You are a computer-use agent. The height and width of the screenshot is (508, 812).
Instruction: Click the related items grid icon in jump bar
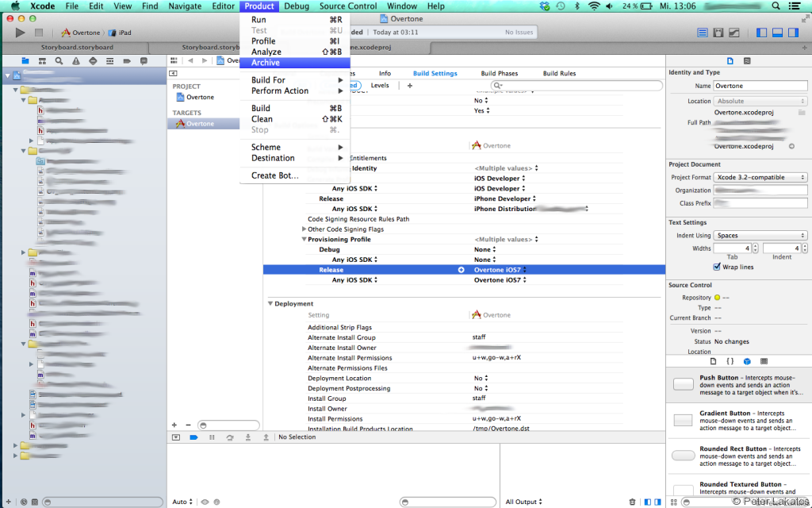174,60
